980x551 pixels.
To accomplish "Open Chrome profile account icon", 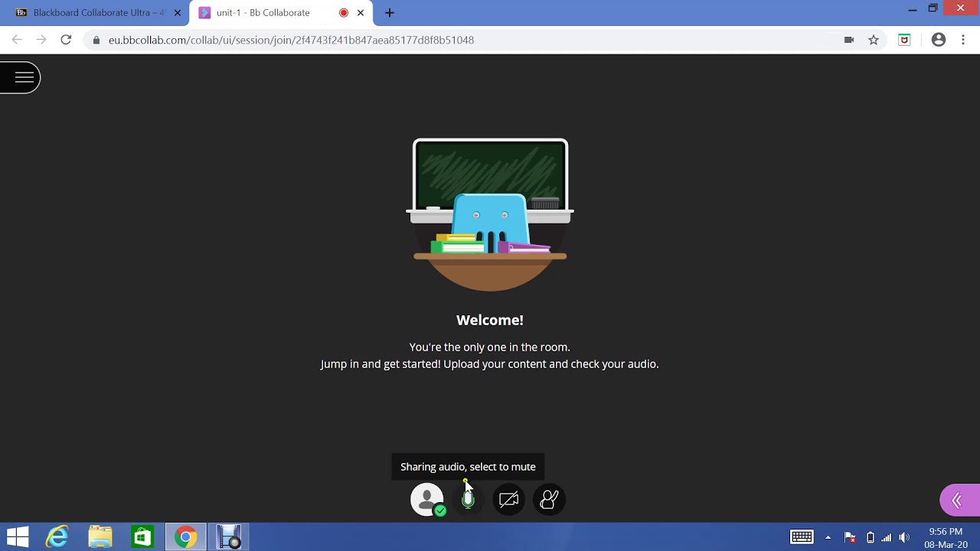I will click(939, 40).
